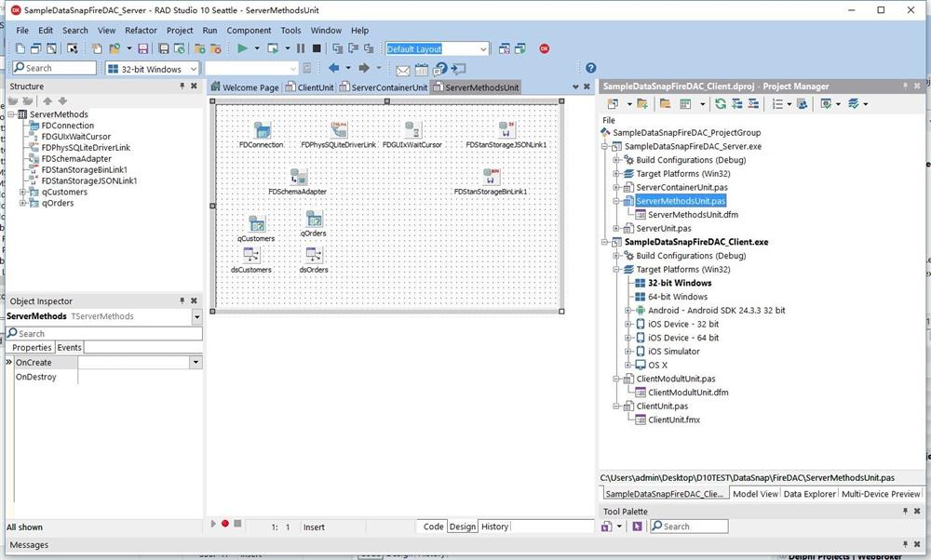Select ClientUnit.fmx in Project Manager
Screen dimensions: 931x560
coord(674,420)
